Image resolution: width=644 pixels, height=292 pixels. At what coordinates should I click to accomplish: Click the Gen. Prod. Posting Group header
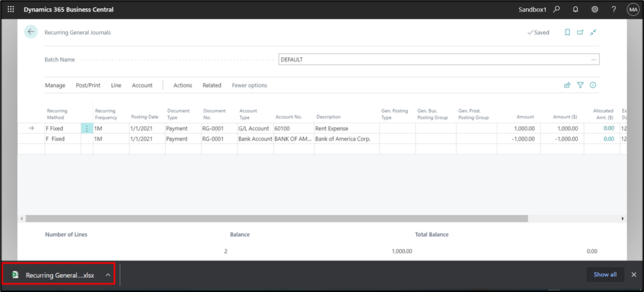point(473,114)
